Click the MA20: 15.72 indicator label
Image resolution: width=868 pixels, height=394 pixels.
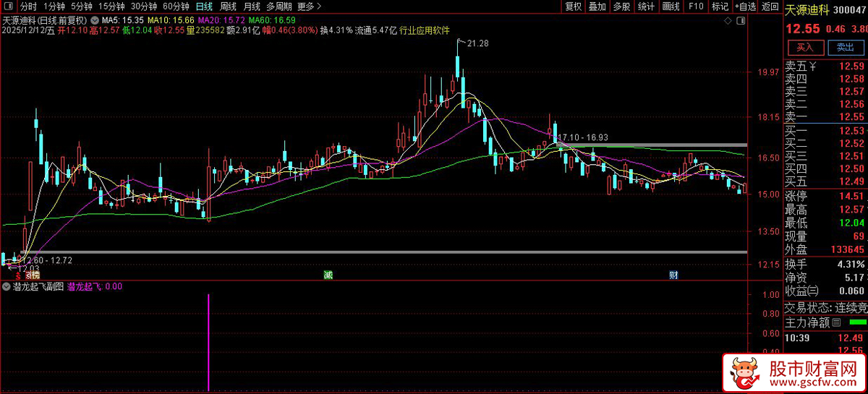[x=221, y=20]
